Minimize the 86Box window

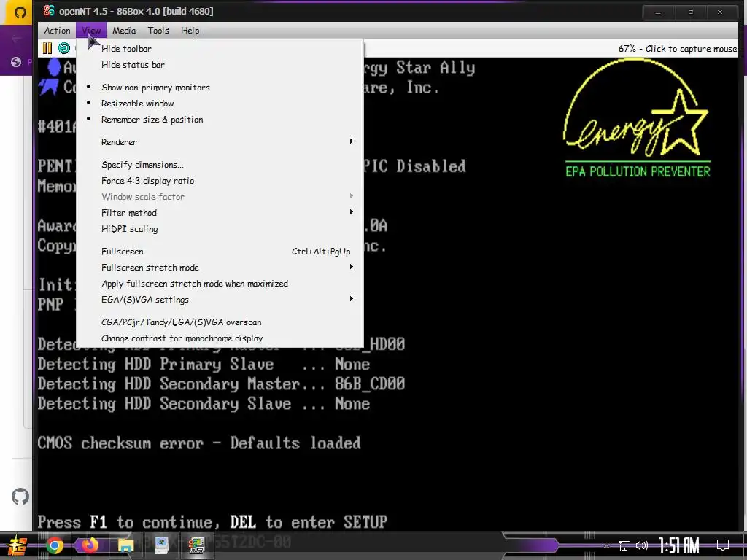pos(658,12)
